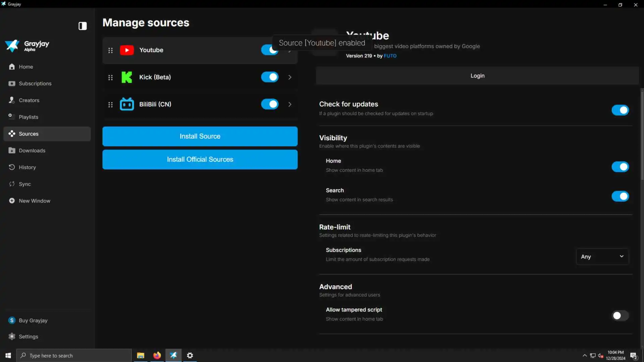Expand BiliBili (CN) details chevron
This screenshot has width=644, height=362.
[290, 104]
